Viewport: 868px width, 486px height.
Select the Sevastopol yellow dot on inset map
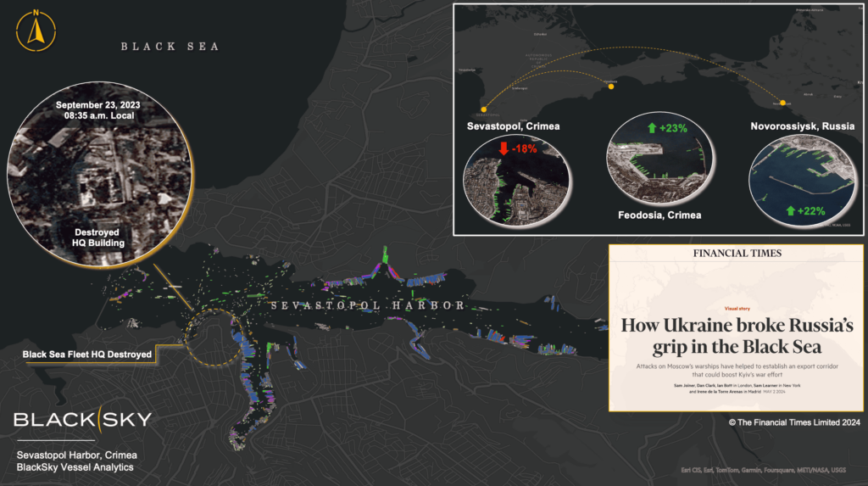(x=483, y=109)
